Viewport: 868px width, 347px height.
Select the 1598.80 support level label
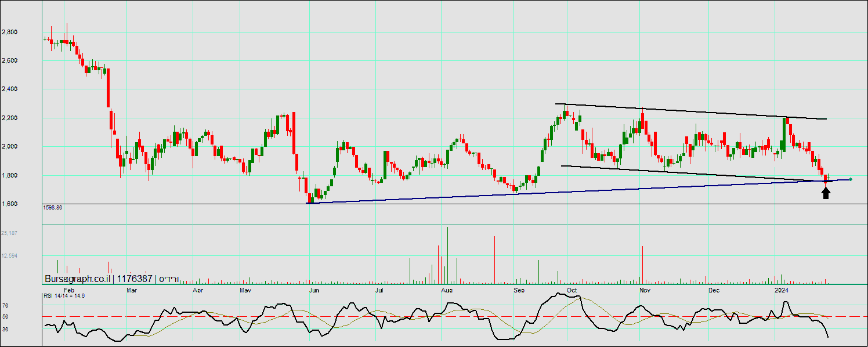pyautogui.click(x=52, y=207)
